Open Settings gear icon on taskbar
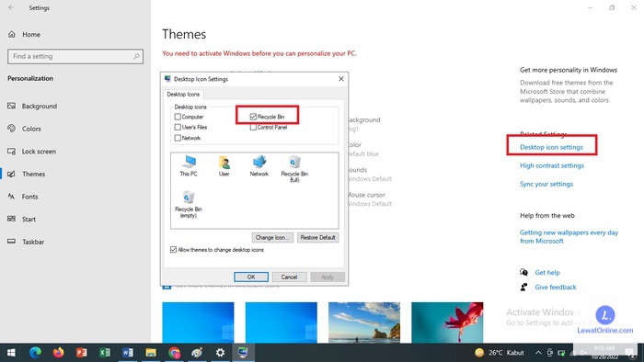The width and height of the screenshot is (644, 362). pos(220,353)
